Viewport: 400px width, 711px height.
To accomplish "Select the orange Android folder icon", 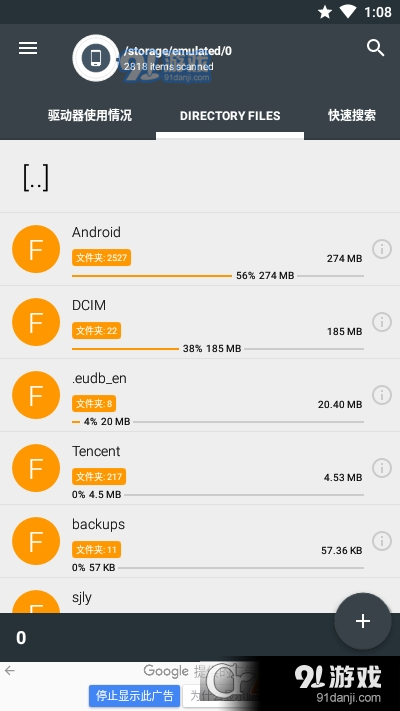I will (x=36, y=249).
